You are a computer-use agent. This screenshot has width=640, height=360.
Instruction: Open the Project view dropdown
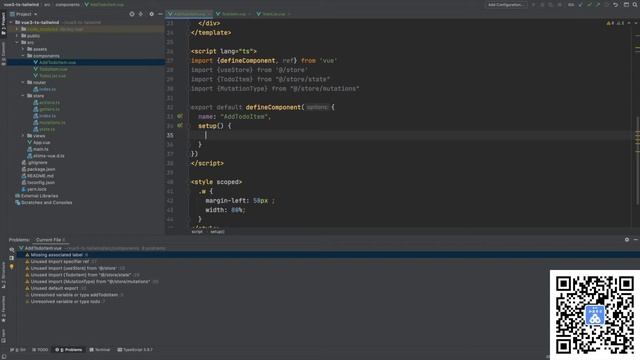click(24, 14)
